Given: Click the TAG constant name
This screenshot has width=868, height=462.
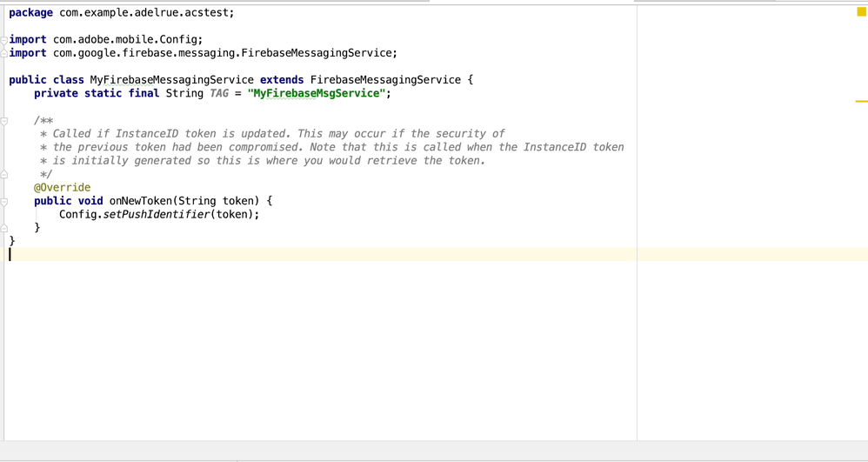Looking at the screenshot, I should coord(219,93).
